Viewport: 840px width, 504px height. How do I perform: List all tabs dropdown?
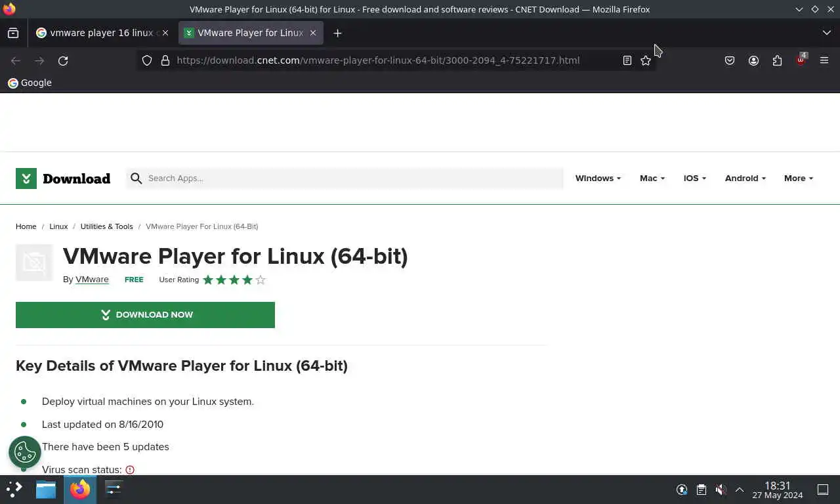[x=826, y=33]
